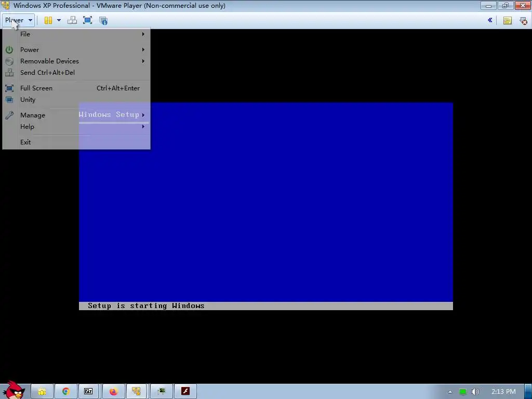Click the disconnected device icon in the top right
Screen dimensions: 532x399
(523, 21)
